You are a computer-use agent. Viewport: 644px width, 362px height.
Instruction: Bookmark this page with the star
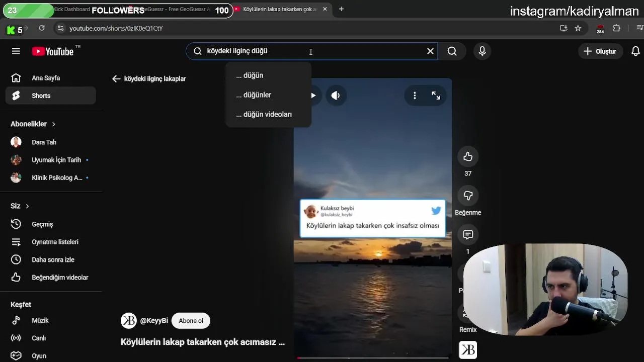[x=578, y=28]
